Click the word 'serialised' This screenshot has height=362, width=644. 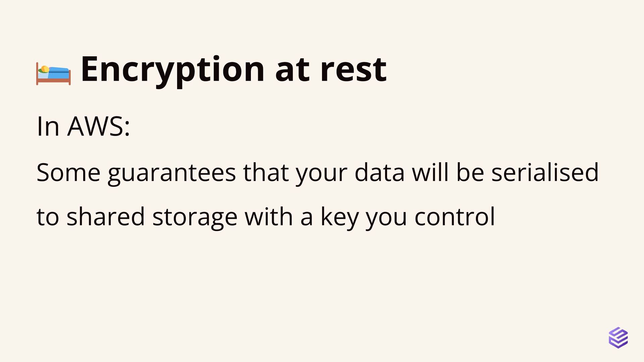pyautogui.click(x=545, y=172)
